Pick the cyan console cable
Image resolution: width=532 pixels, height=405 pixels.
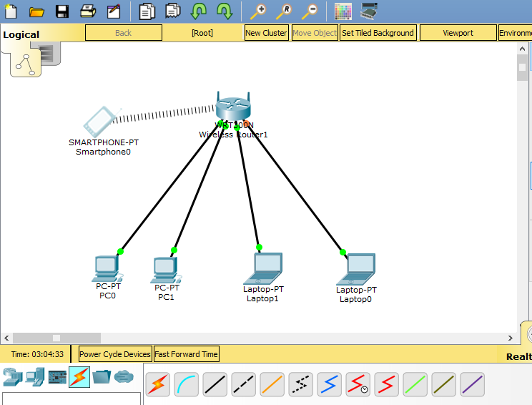(x=186, y=384)
